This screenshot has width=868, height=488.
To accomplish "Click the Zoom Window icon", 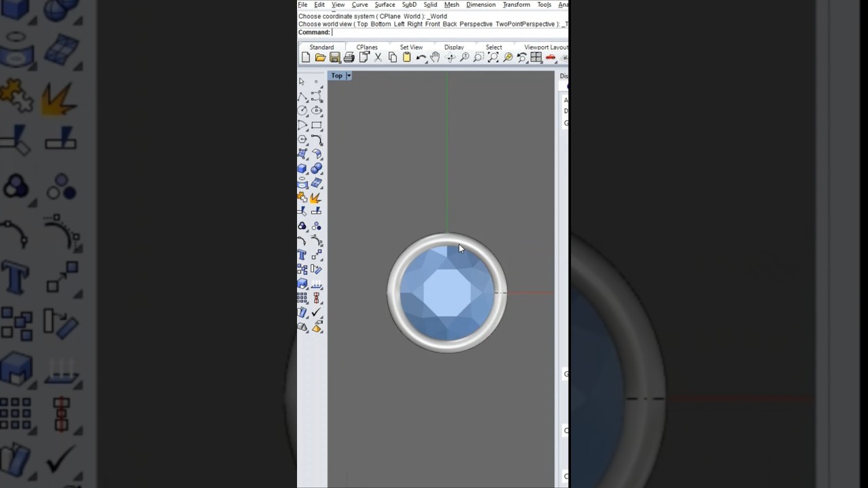I will click(479, 58).
